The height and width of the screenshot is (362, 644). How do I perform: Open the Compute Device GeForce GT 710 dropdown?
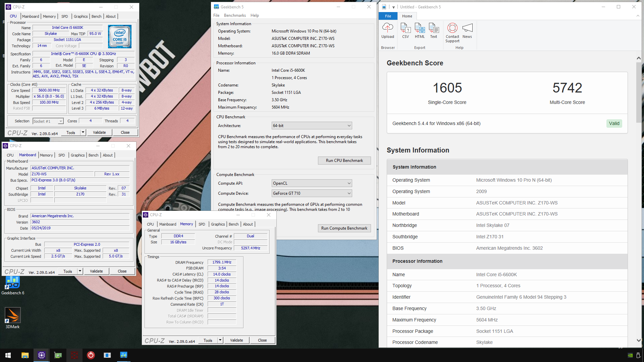[x=312, y=193]
